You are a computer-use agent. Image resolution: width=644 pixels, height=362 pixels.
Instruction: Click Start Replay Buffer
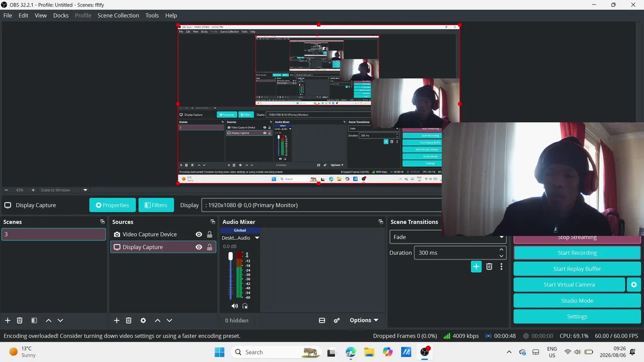point(577,269)
